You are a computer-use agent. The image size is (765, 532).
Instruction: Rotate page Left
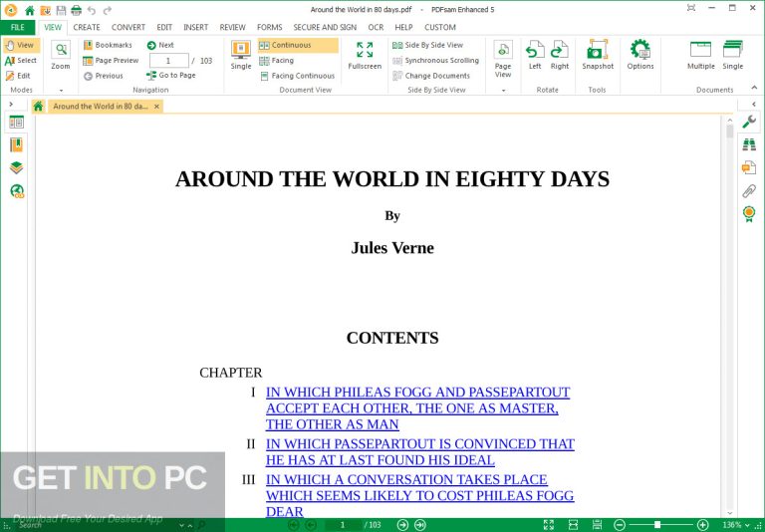pos(535,55)
